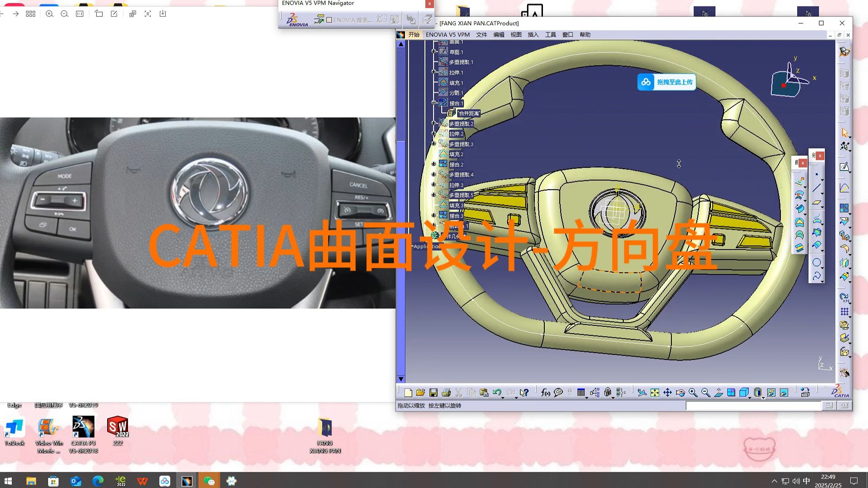Select the Circle tool in wireframe toolbar
The height and width of the screenshot is (488, 868).
coord(816,262)
